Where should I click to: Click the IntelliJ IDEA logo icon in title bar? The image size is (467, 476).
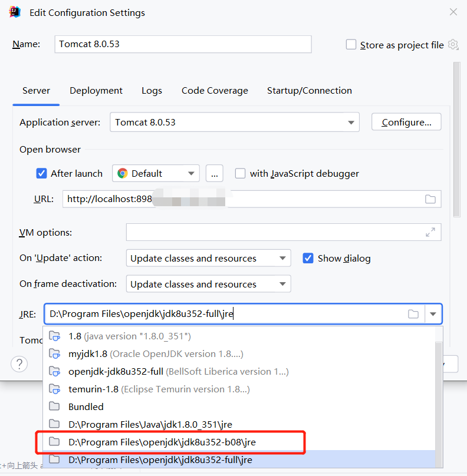pyautogui.click(x=15, y=12)
